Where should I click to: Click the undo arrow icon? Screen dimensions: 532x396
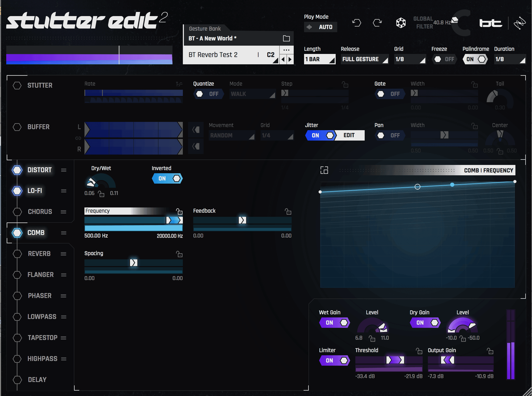[x=357, y=23]
